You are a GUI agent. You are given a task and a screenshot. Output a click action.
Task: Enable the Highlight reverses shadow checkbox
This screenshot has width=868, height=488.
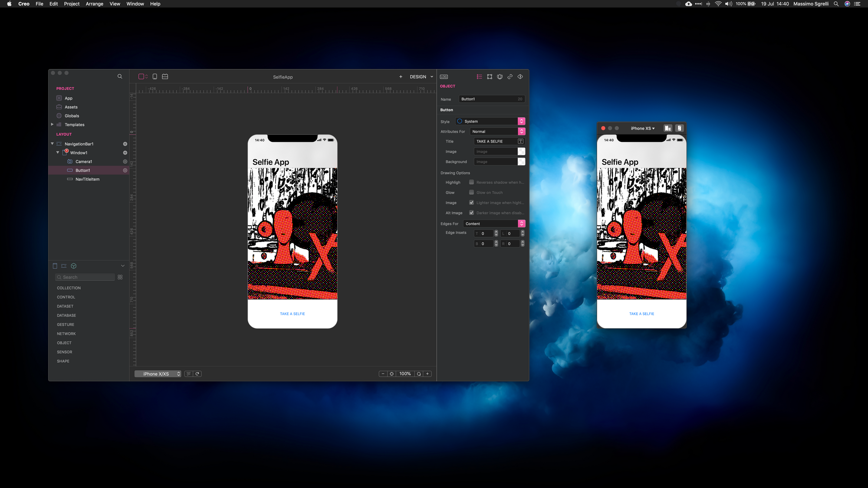click(x=471, y=182)
